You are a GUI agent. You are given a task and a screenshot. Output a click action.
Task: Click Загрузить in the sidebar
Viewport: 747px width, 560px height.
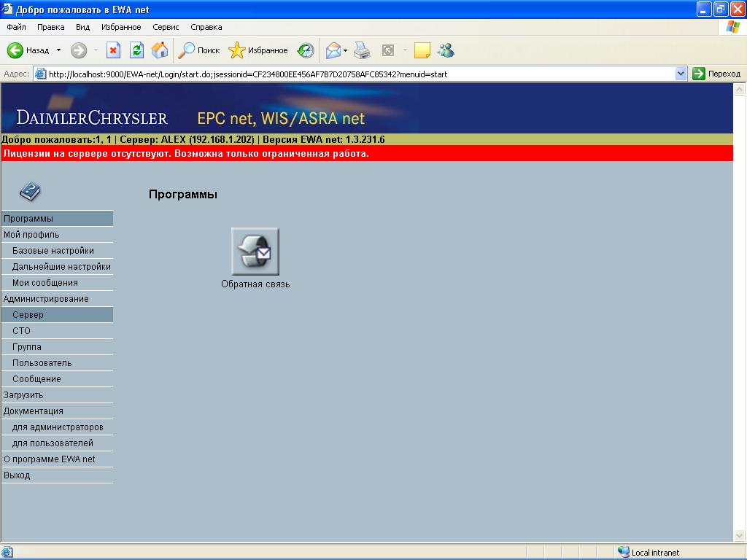pos(57,394)
